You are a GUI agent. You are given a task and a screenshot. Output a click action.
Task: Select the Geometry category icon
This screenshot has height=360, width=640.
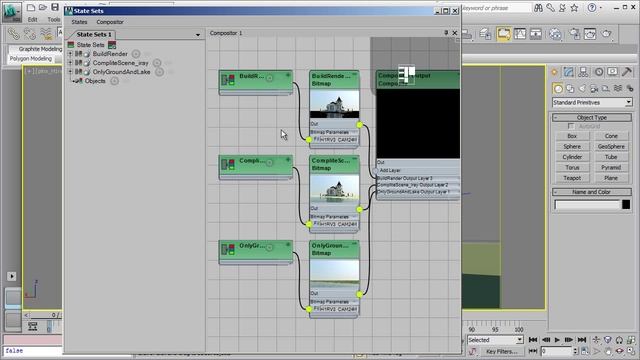coord(558,88)
